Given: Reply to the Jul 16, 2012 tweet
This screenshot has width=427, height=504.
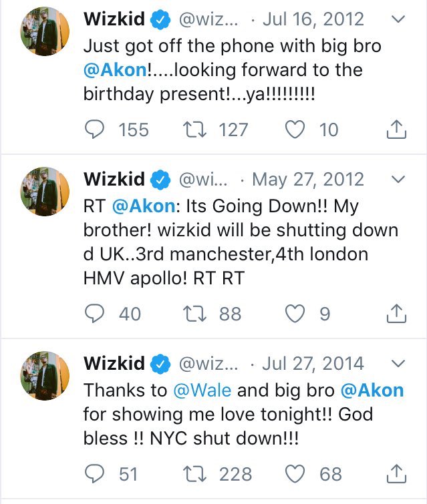Looking at the screenshot, I should [98, 130].
